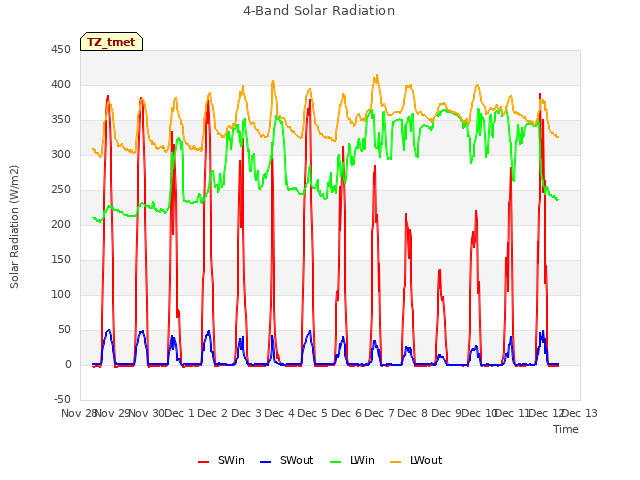Click the chart title 4-Band Solar Radiation
Viewport: 640px width, 480px height.
pos(319,11)
